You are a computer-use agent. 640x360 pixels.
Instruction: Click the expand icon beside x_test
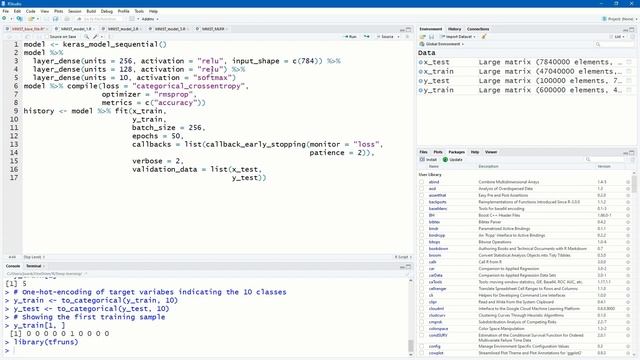pyautogui.click(x=421, y=62)
